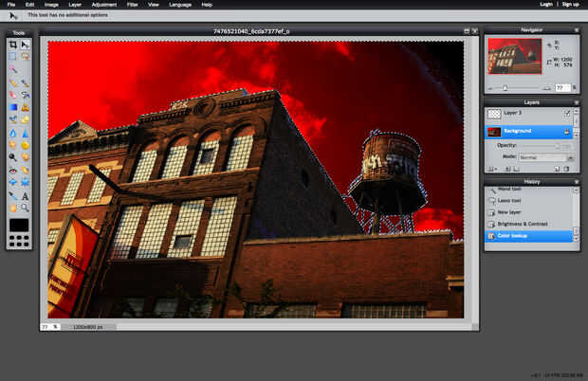Select the Zoom magnifier tool
Screen dimensions: 588x381
tap(25, 208)
